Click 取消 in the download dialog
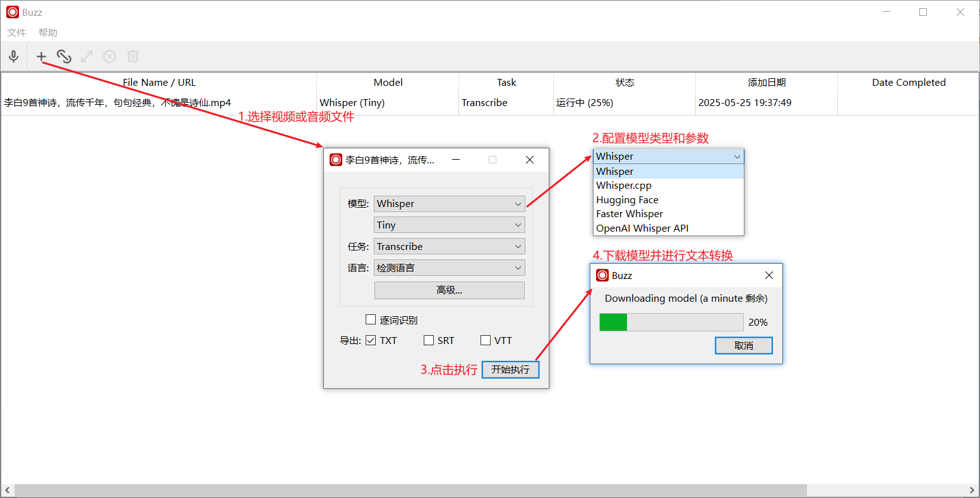980x498 pixels. coord(744,346)
